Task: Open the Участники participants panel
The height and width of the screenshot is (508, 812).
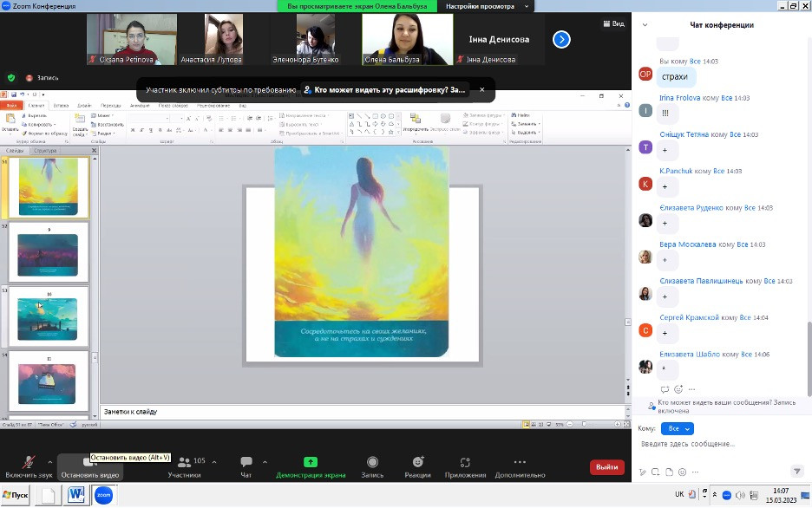Action: (x=184, y=464)
